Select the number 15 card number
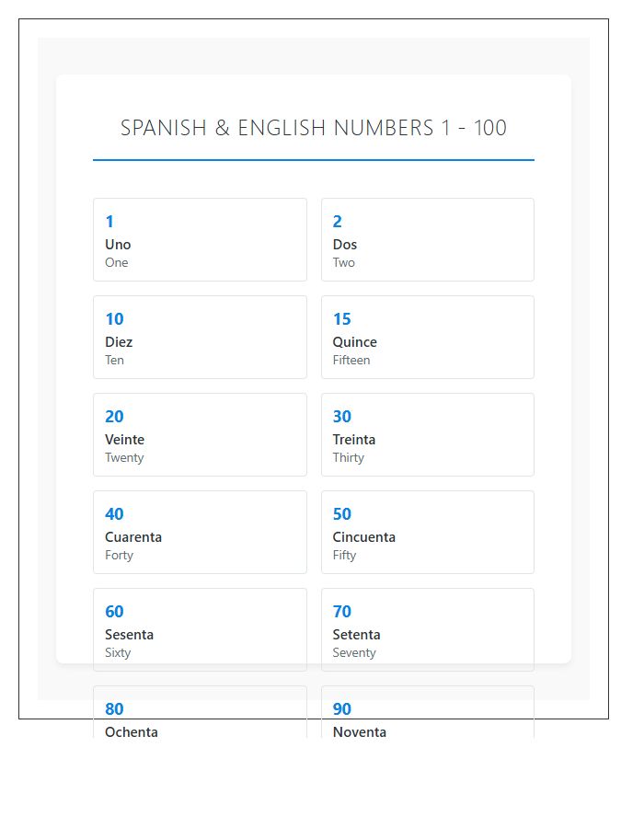This screenshot has height=828, width=644. tap(342, 319)
